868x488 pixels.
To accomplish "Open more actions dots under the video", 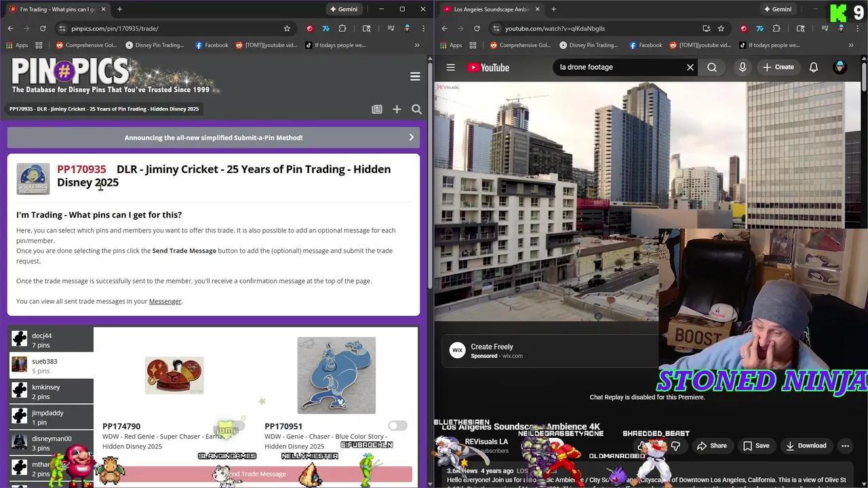I will click(846, 446).
